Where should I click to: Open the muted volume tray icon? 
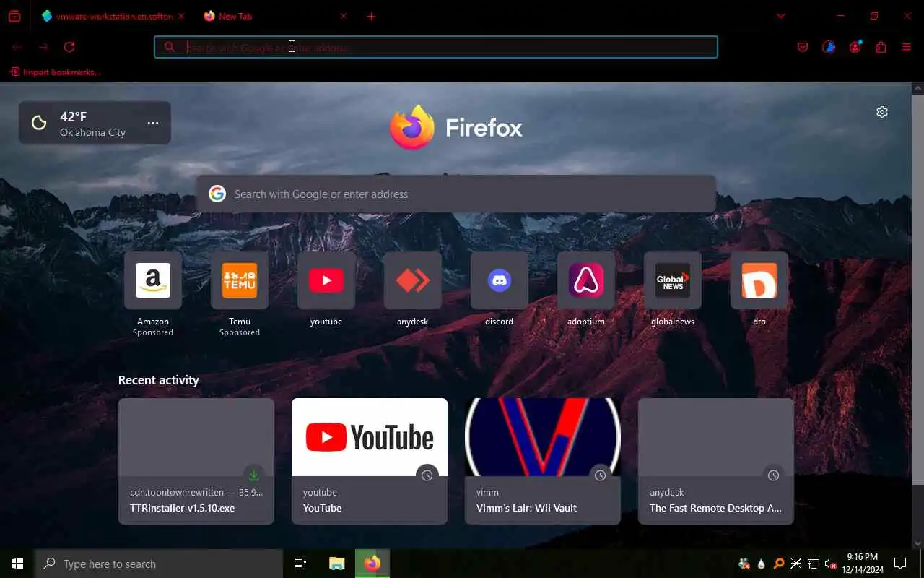pyautogui.click(x=830, y=564)
